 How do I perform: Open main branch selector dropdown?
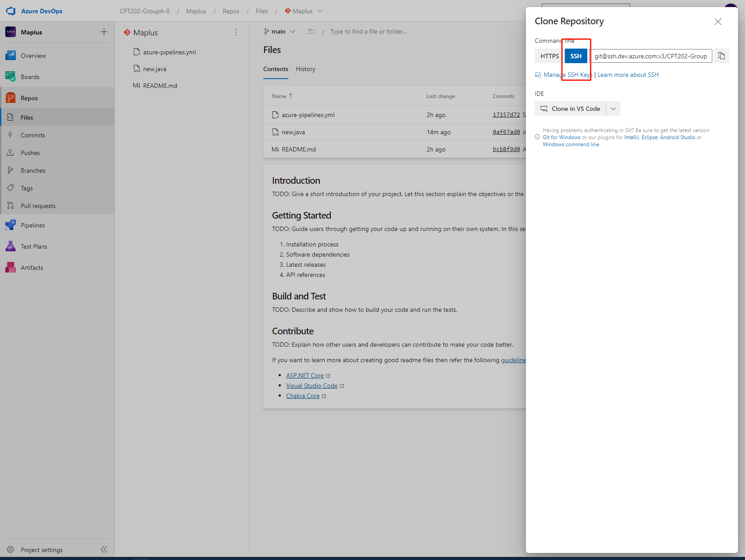(x=279, y=31)
